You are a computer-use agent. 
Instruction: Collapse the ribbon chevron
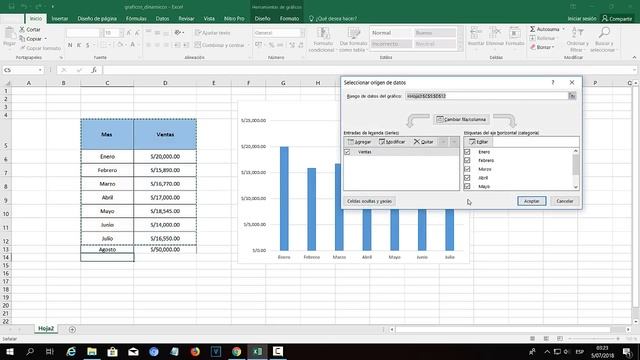pos(634,58)
